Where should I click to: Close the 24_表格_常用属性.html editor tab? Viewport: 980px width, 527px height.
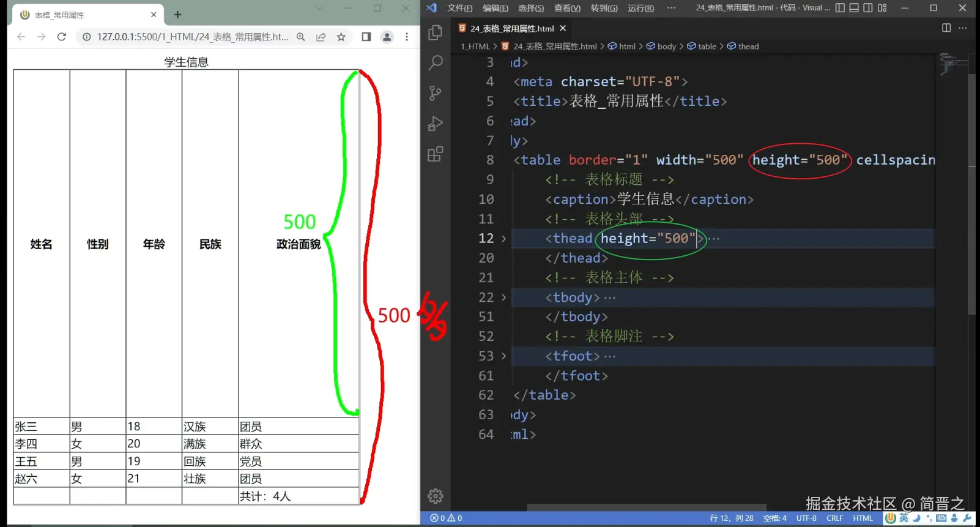(x=563, y=28)
